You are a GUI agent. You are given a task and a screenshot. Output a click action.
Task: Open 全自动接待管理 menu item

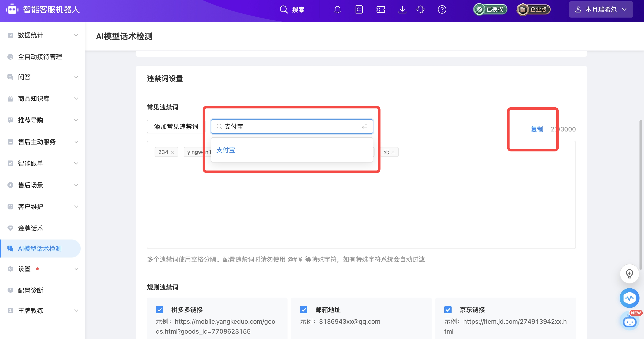tap(41, 57)
